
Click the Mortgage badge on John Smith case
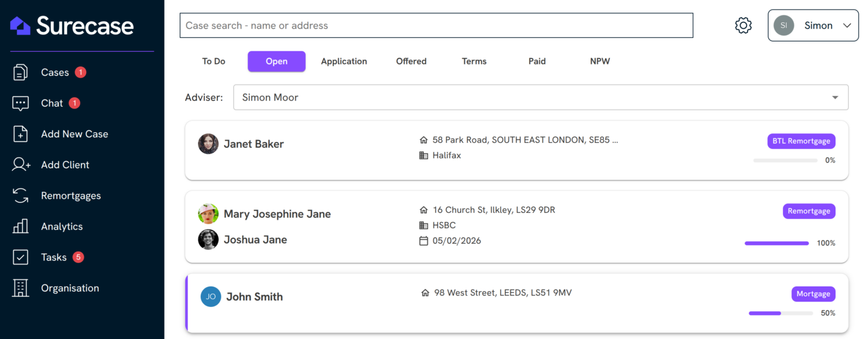click(x=813, y=294)
